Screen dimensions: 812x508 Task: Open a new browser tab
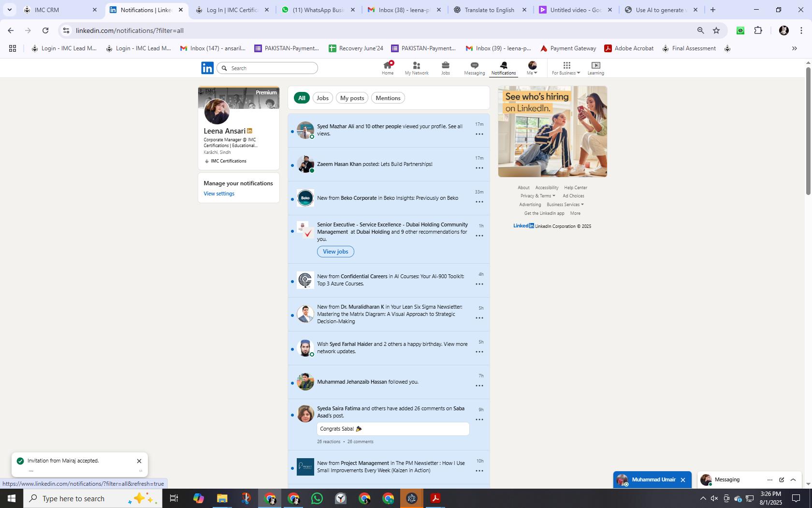(712, 10)
